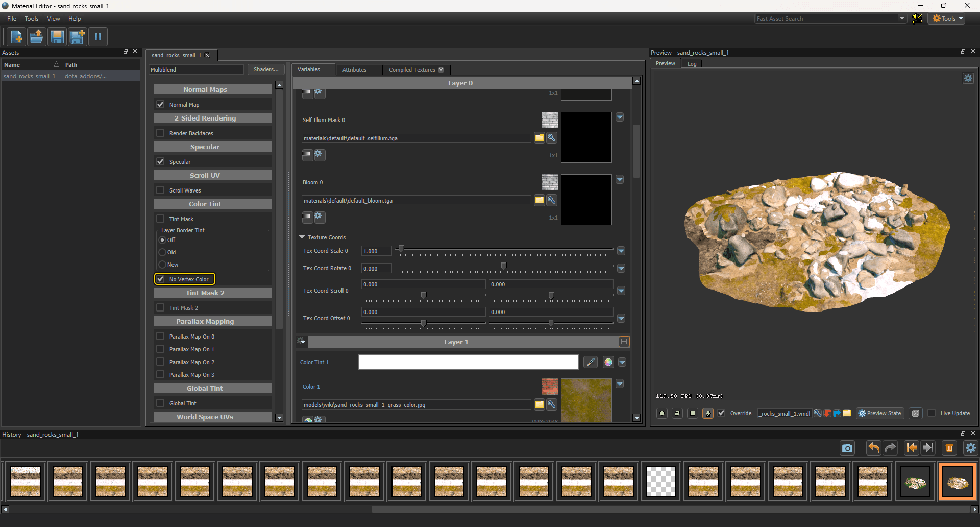The width and height of the screenshot is (980, 527).
Task: Click the model figure preview icon
Action: coord(708,413)
